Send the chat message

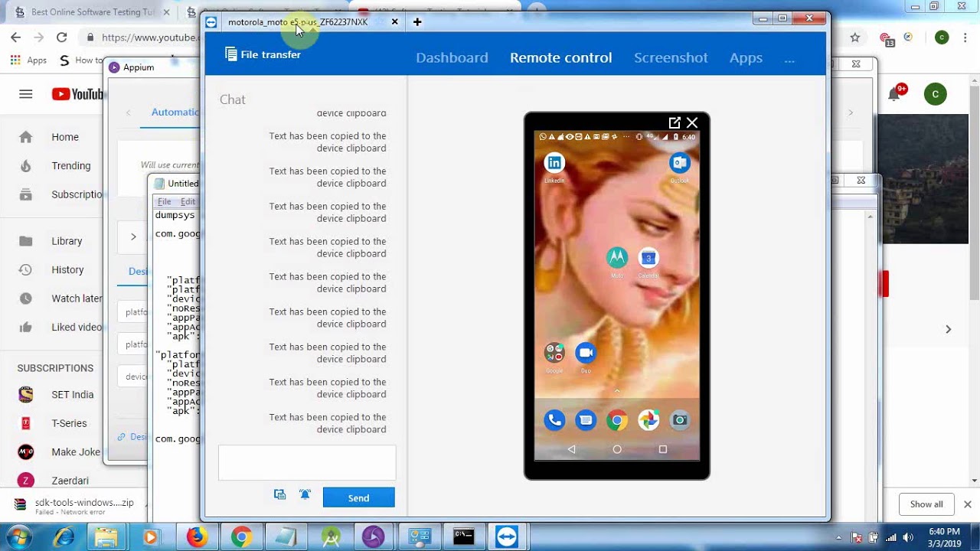coord(358,497)
